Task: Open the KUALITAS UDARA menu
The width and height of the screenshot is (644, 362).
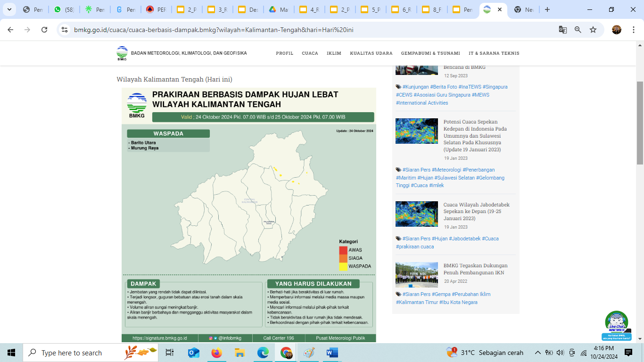Action: click(372, 53)
